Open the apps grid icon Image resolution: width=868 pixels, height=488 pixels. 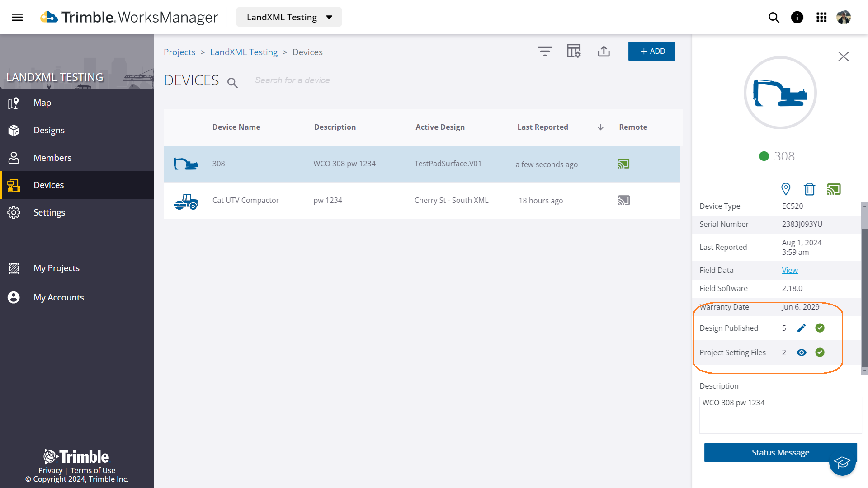pos(821,17)
